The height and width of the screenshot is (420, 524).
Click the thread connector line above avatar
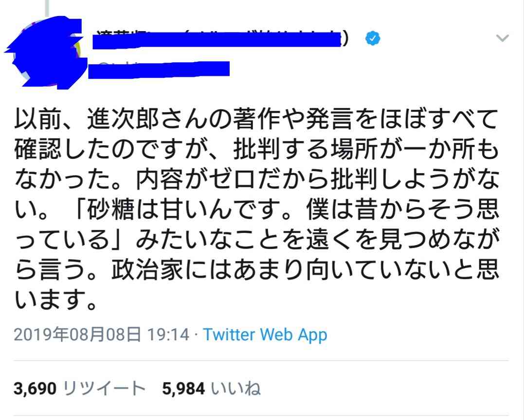click(x=47, y=8)
